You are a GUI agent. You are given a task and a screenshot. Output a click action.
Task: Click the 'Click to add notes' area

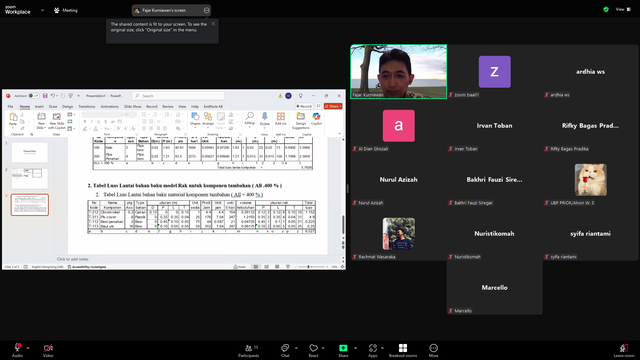[x=72, y=259]
